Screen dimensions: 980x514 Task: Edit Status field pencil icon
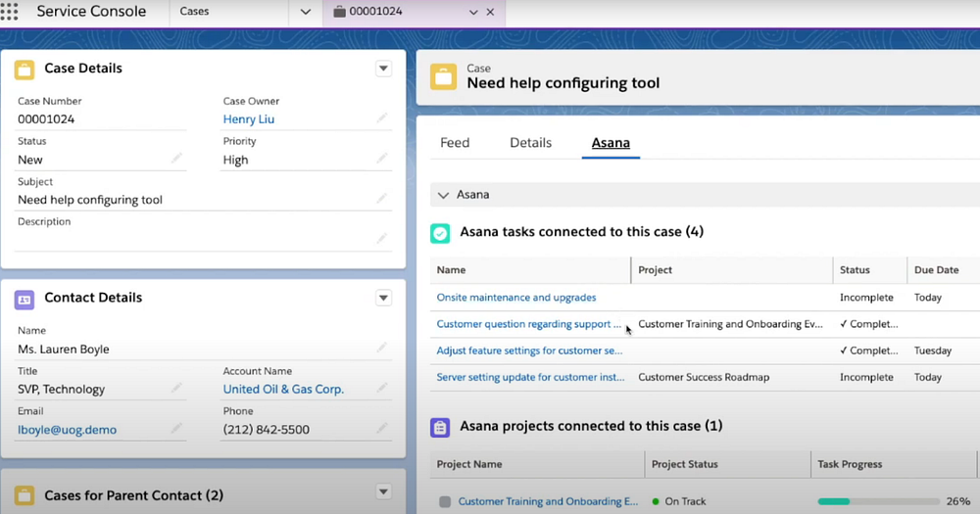pos(176,159)
